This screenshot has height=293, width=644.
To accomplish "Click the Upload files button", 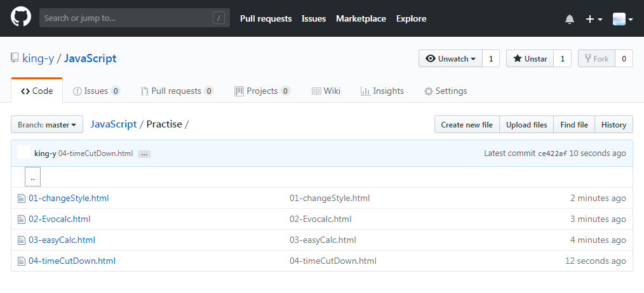I will tap(527, 125).
